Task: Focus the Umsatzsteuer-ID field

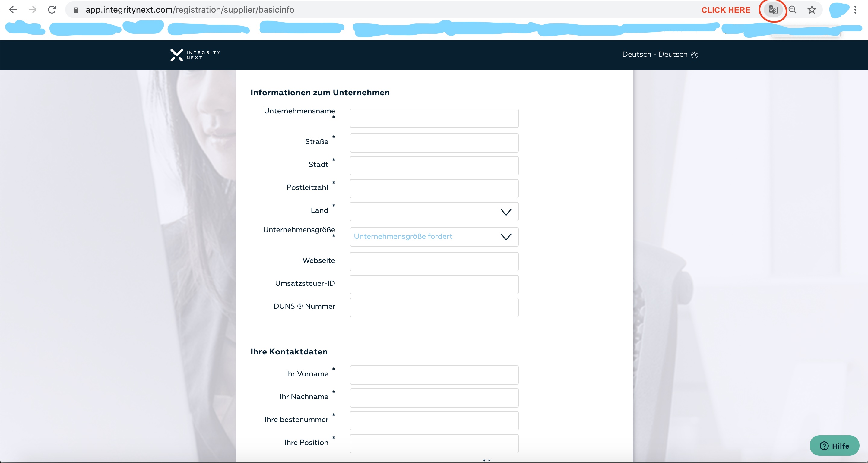Action: (x=434, y=285)
